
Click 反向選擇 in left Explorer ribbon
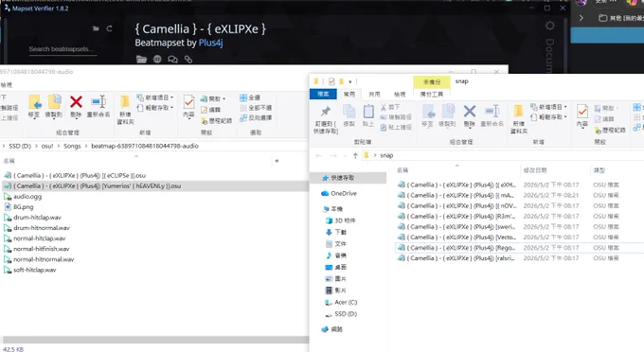point(256,117)
